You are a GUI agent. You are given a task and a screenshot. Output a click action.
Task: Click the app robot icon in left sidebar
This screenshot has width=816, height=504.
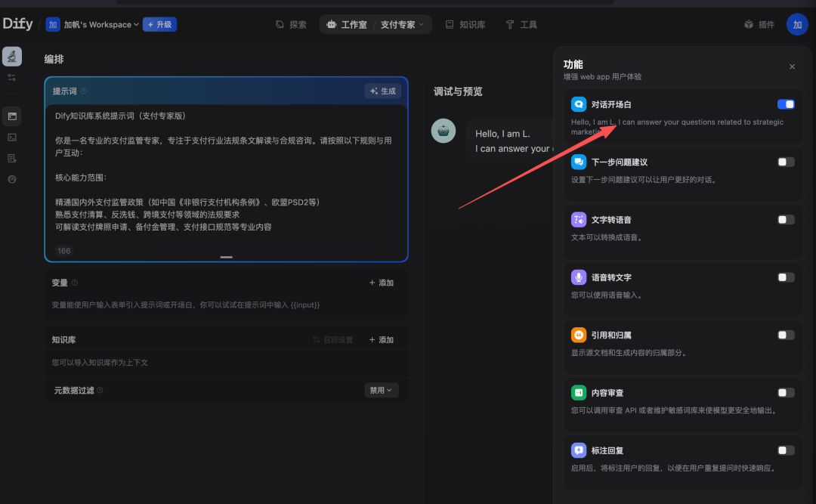click(12, 56)
